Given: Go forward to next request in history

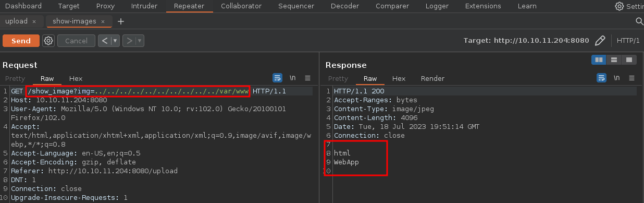Looking at the screenshot, I should [x=129, y=41].
